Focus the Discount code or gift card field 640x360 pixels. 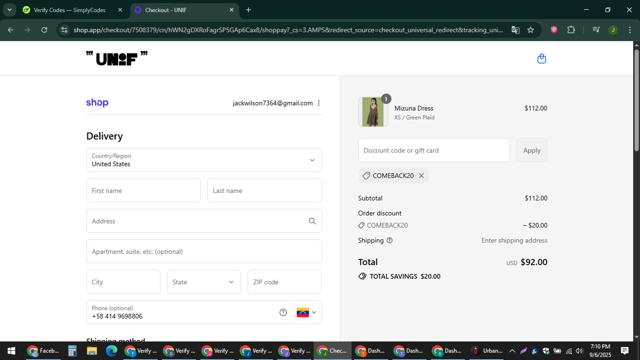[x=433, y=150]
